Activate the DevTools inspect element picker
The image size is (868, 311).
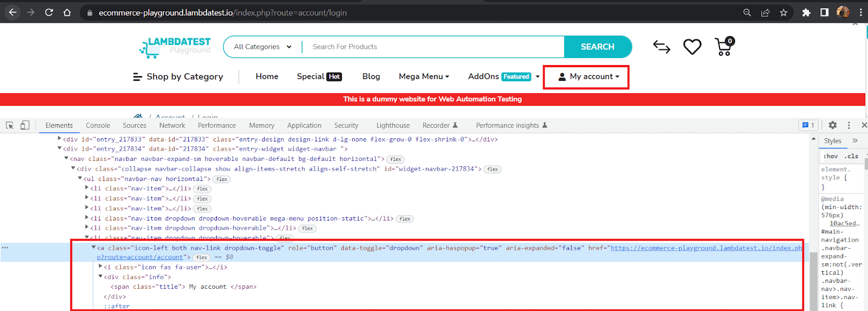tap(10, 125)
